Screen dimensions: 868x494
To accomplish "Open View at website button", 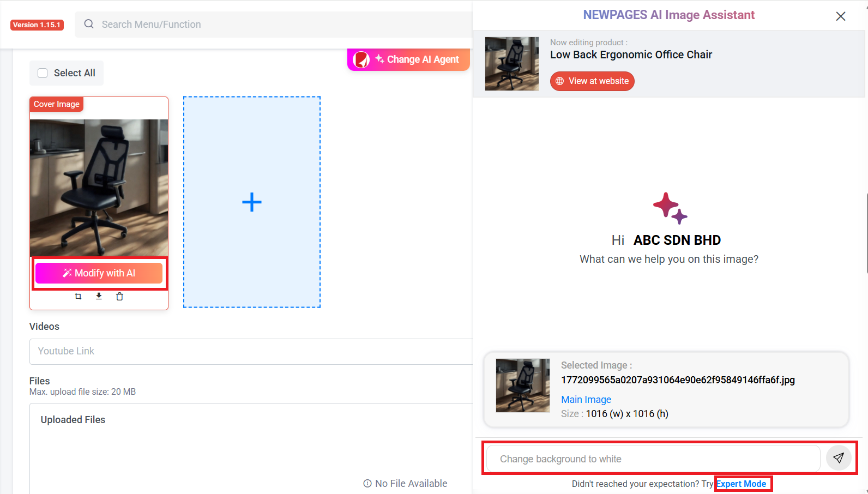I will [592, 81].
